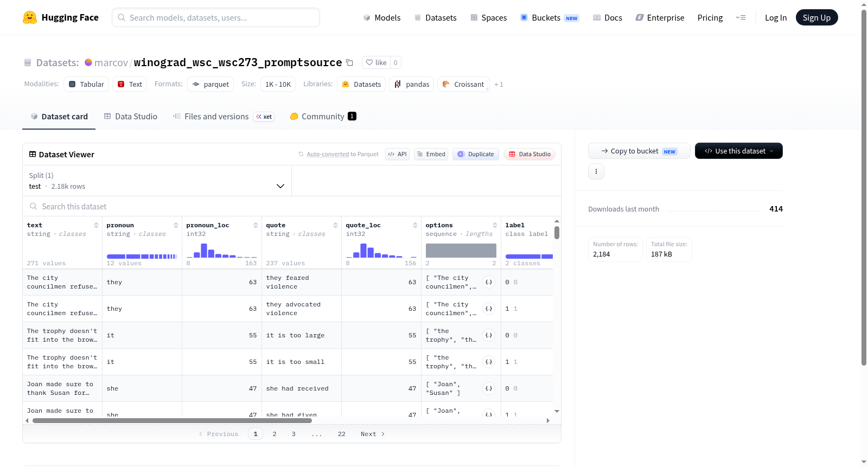
Task: Click the main search models input
Action: click(x=216, y=17)
